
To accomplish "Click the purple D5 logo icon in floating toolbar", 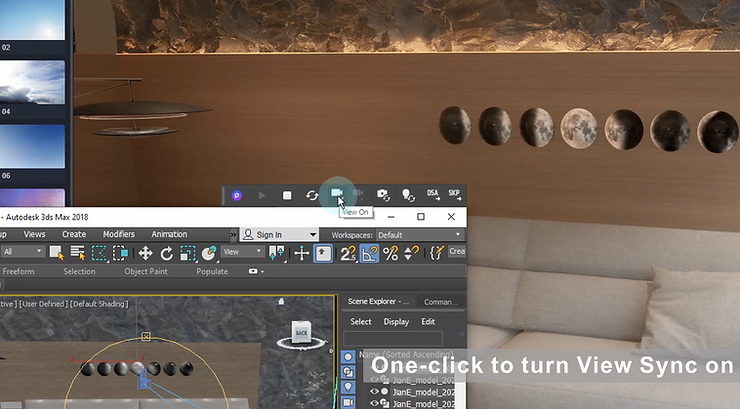I will [237, 195].
